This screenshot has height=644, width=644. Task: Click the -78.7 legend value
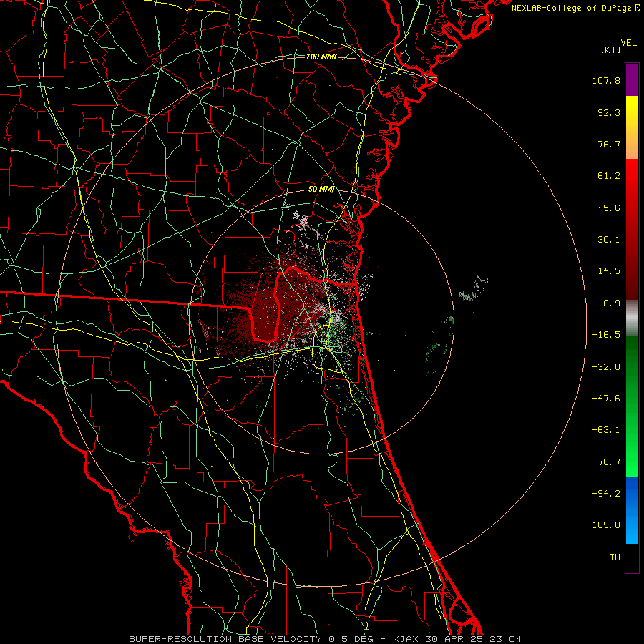pyautogui.click(x=606, y=462)
